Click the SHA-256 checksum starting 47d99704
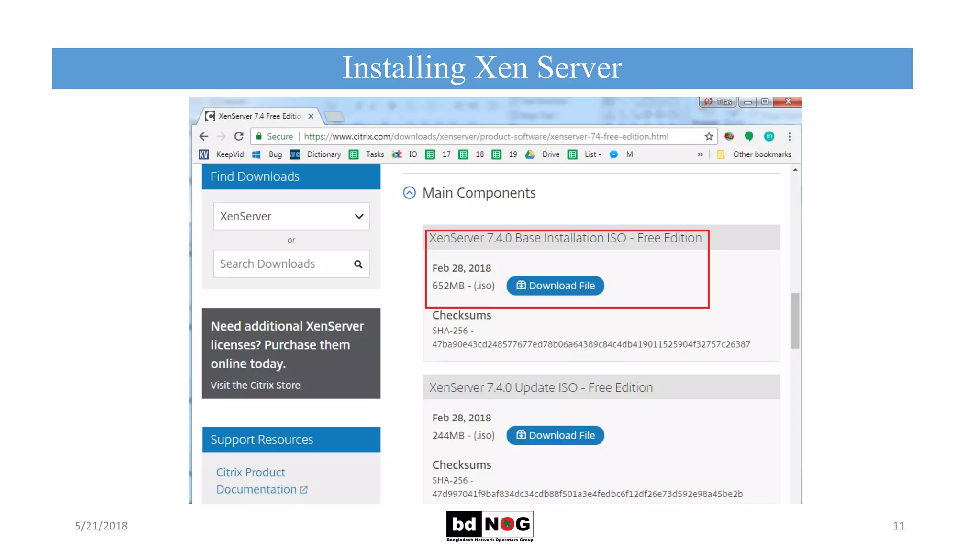This screenshot has width=980, height=551. pos(587,494)
